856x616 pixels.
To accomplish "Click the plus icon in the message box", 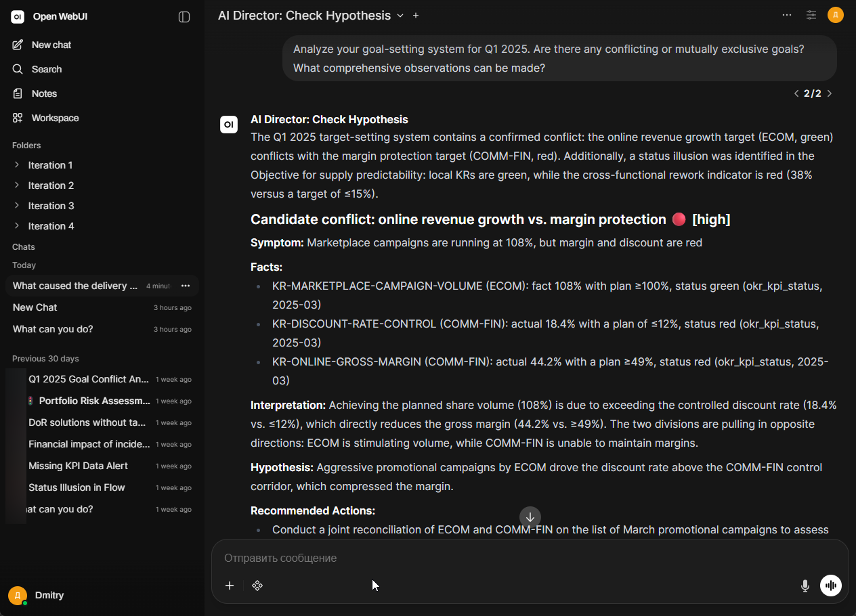I will click(x=230, y=586).
